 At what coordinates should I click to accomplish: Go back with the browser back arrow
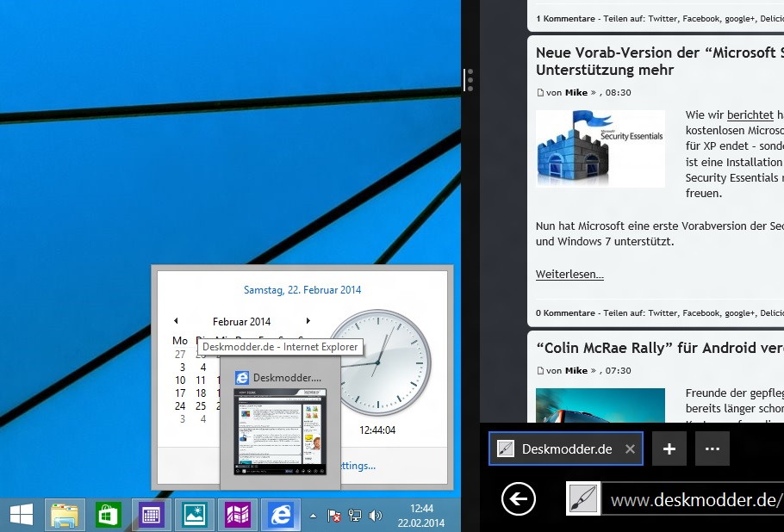coord(519,498)
